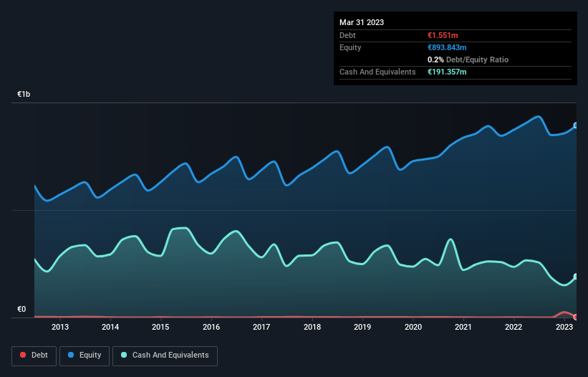Click Cash And Equivalents tooltip label

coord(377,72)
